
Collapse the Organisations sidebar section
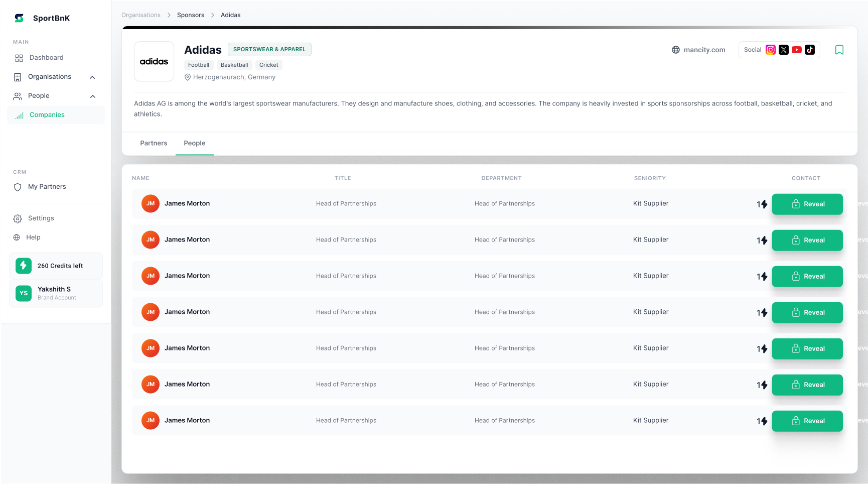pos(92,77)
